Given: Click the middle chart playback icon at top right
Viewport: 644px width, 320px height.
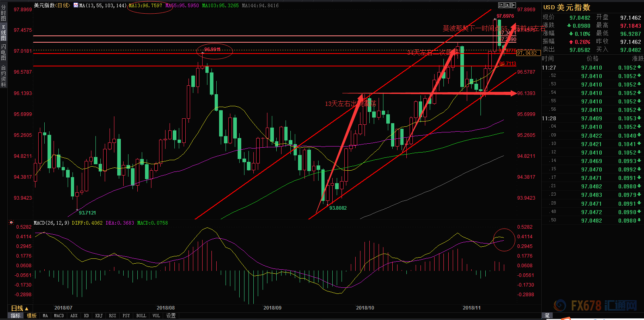Looking at the screenshot, I should point(507,5).
